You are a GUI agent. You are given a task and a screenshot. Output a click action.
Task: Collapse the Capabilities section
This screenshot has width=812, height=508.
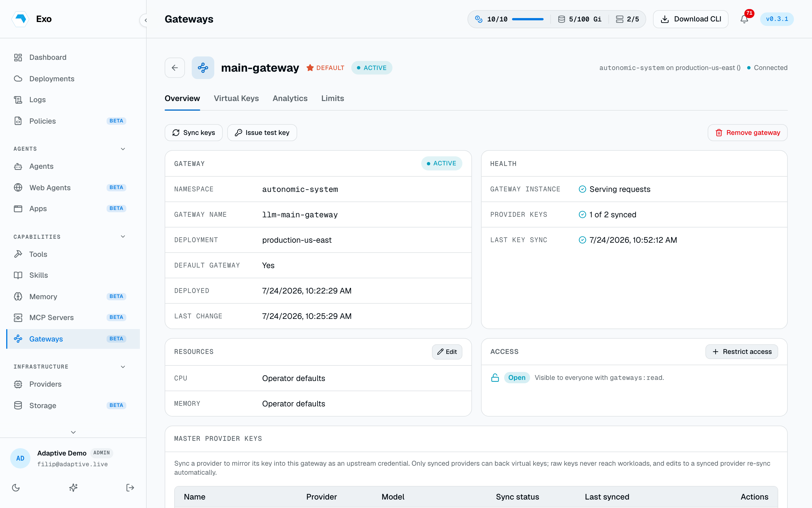pos(123,237)
